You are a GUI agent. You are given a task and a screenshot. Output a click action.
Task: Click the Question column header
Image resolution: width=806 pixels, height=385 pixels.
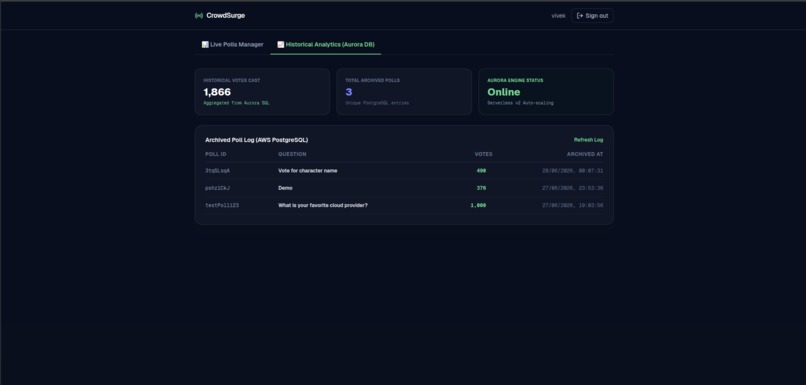pyautogui.click(x=292, y=154)
